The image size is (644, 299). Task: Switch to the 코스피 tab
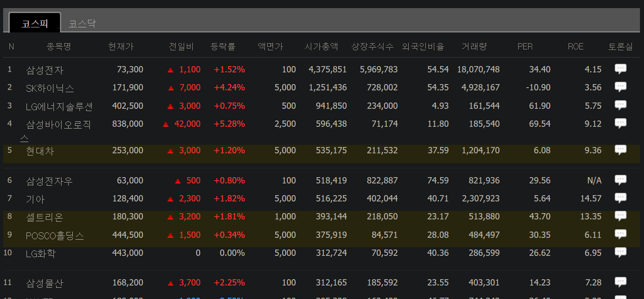(35, 23)
